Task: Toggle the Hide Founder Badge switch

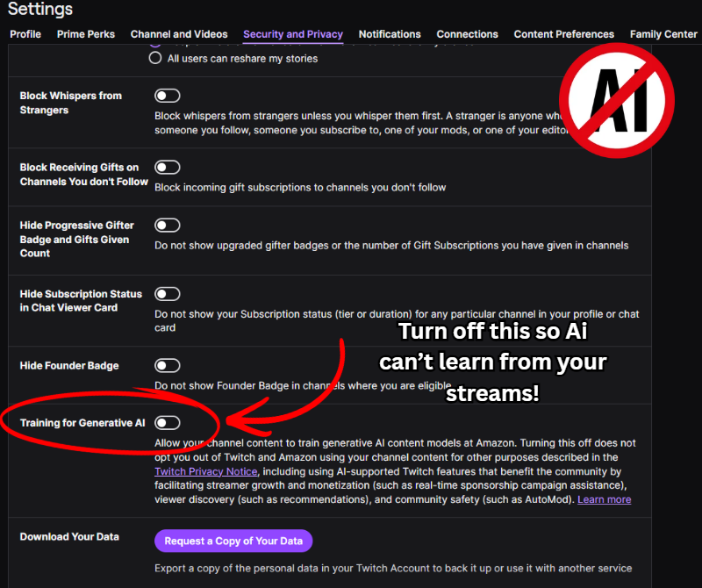Action: [x=168, y=365]
